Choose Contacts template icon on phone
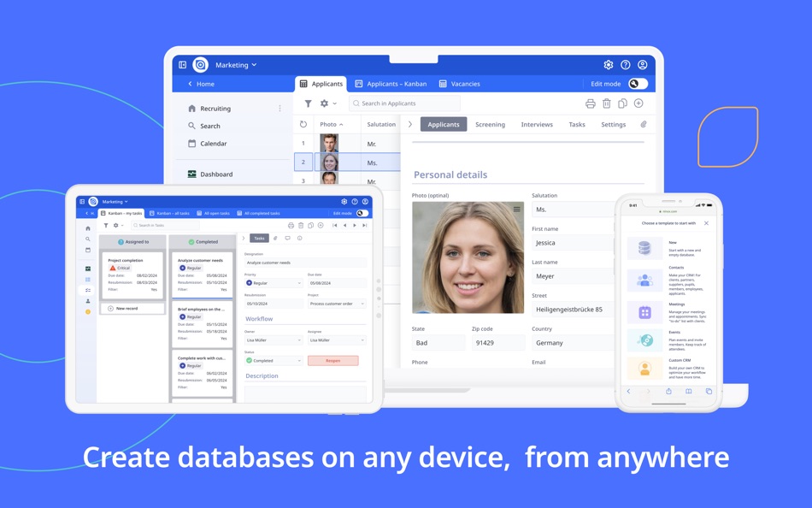Image resolution: width=812 pixels, height=508 pixels. 644,281
